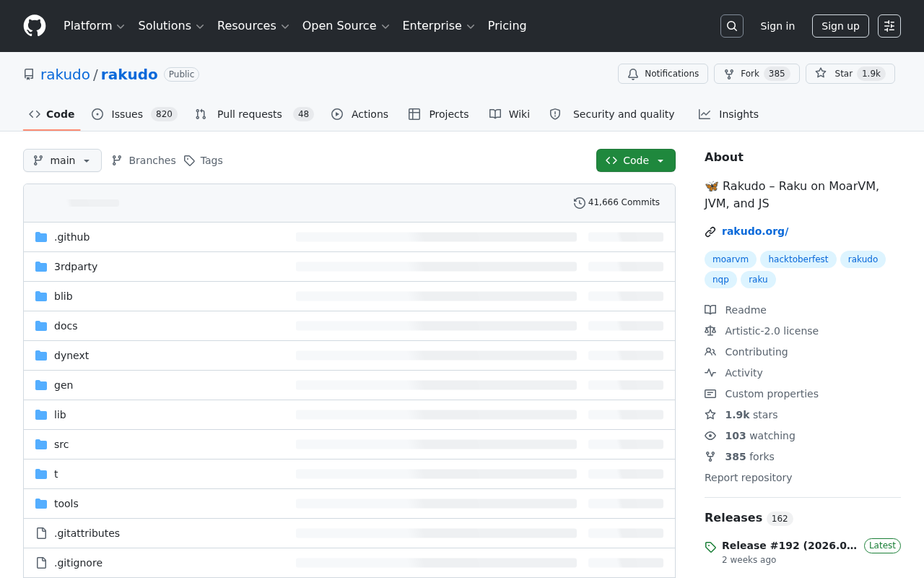Open the rakudo owner link
Image resolution: width=924 pixels, height=578 pixels.
(65, 74)
